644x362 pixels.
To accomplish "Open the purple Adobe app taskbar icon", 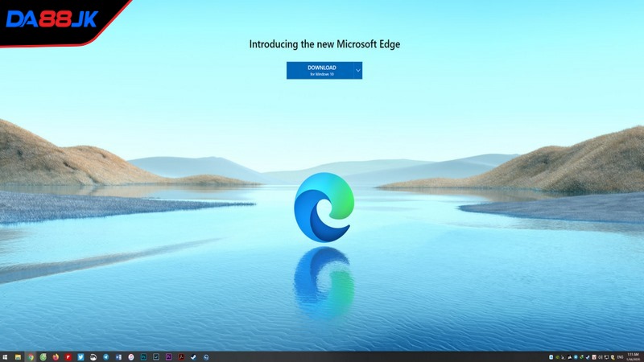I will tap(168, 357).
